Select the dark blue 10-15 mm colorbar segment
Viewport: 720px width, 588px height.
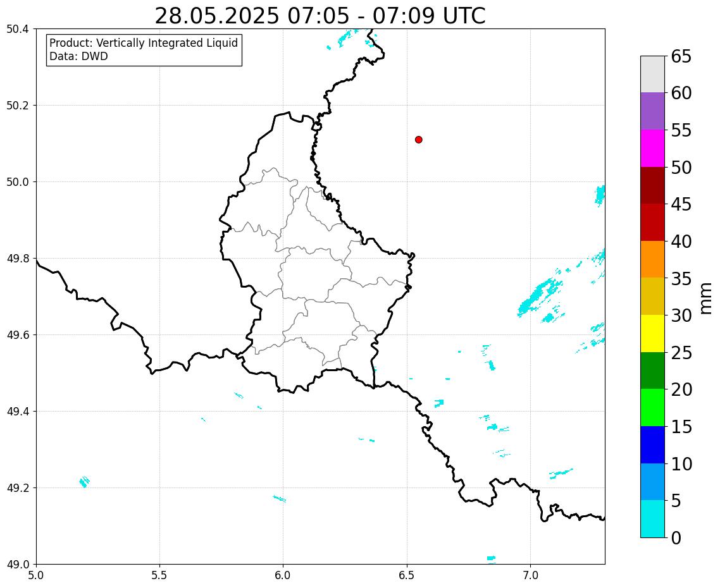click(652, 444)
